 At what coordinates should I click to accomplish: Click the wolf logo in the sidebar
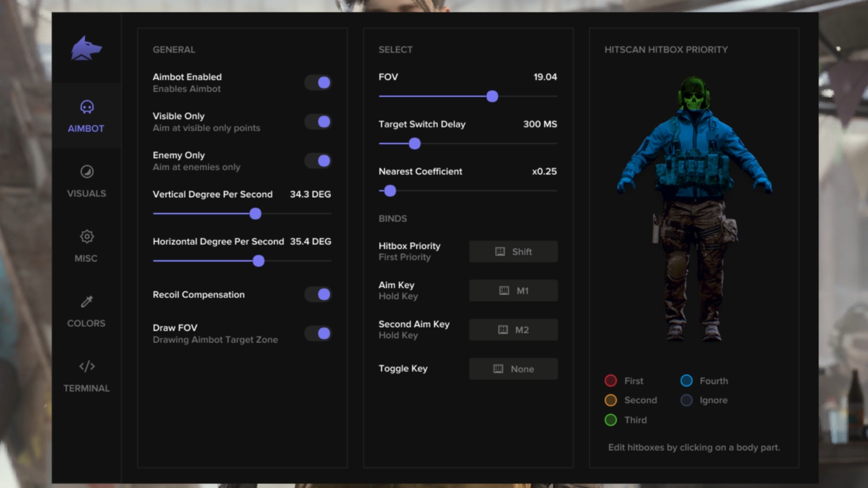coord(86,48)
